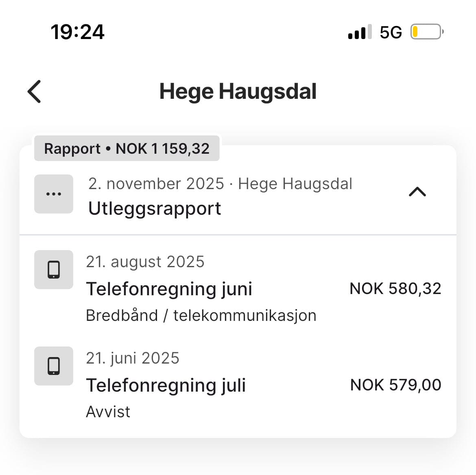Open the three-dot menu on Utleggsrapport
This screenshot has width=476, height=475.
pyautogui.click(x=53, y=194)
